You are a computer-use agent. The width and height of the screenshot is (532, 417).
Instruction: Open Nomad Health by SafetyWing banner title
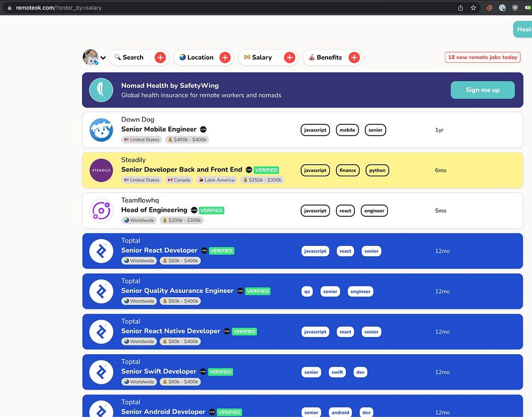[170, 86]
